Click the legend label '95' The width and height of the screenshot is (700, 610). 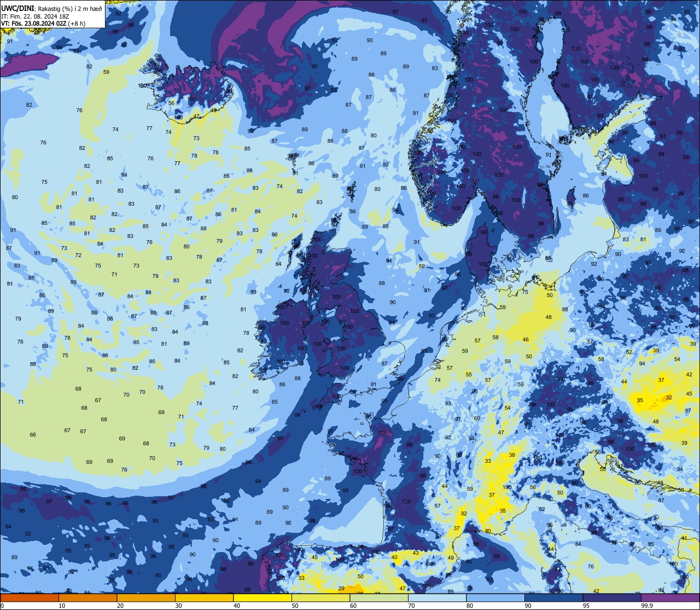coord(586,606)
